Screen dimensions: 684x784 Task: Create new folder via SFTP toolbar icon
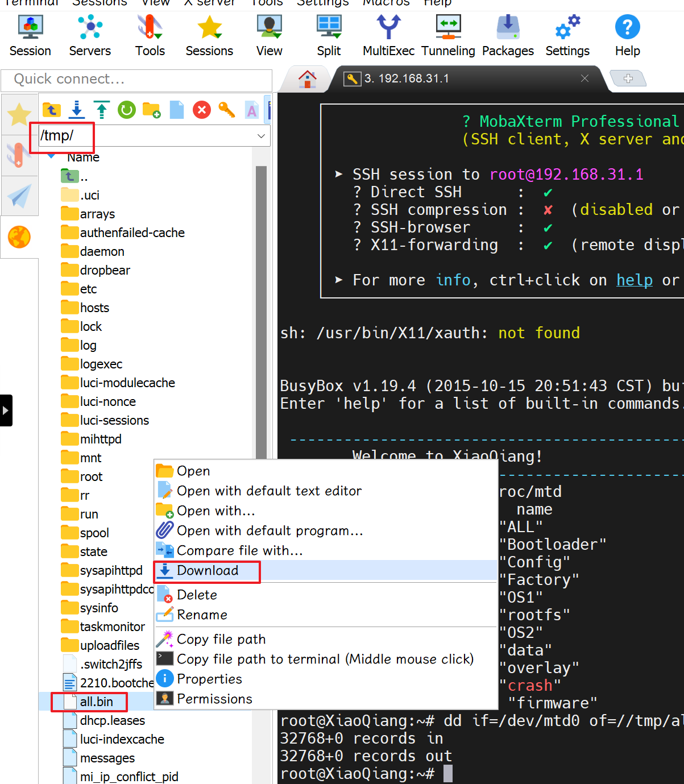coord(152,110)
